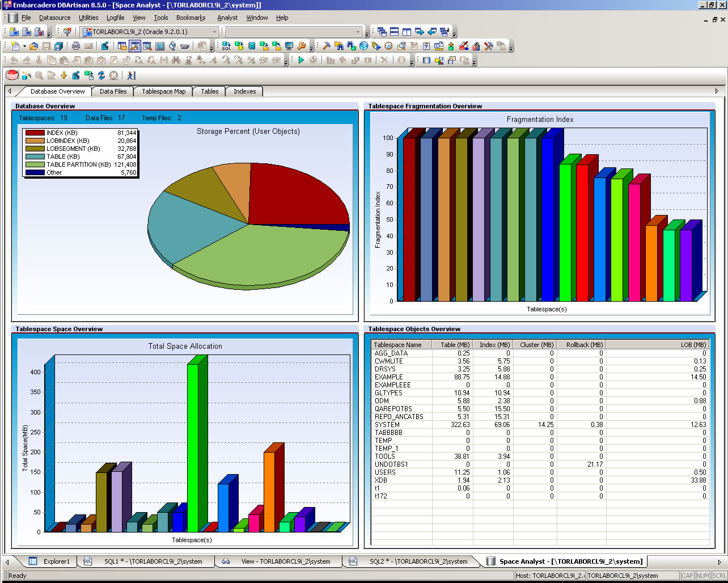728x583 pixels.
Task: Click the blue refresh arrows icon
Action: point(101,75)
